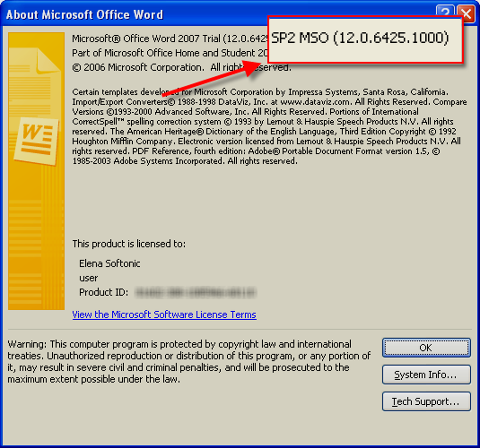Click the 'user' organization line
Viewport: 480px width, 448px height.
88,278
